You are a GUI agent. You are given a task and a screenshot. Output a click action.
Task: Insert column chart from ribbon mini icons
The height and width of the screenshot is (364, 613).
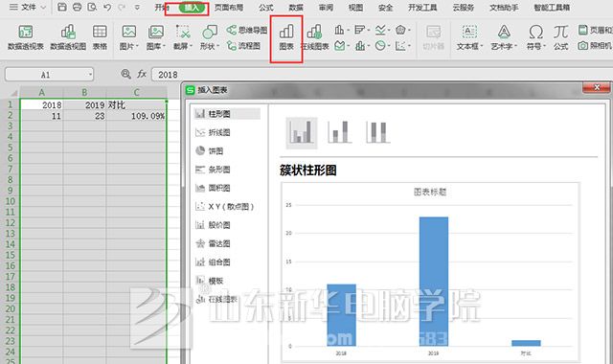pos(339,30)
